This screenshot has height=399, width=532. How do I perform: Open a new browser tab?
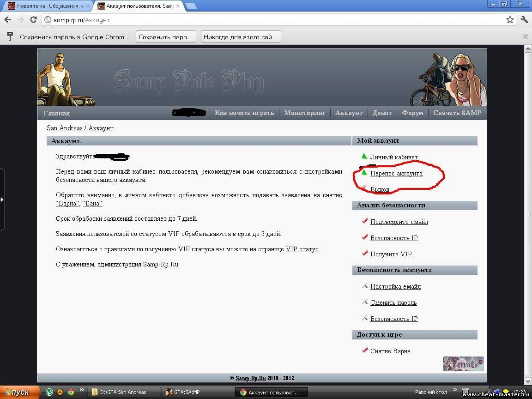click(191, 6)
